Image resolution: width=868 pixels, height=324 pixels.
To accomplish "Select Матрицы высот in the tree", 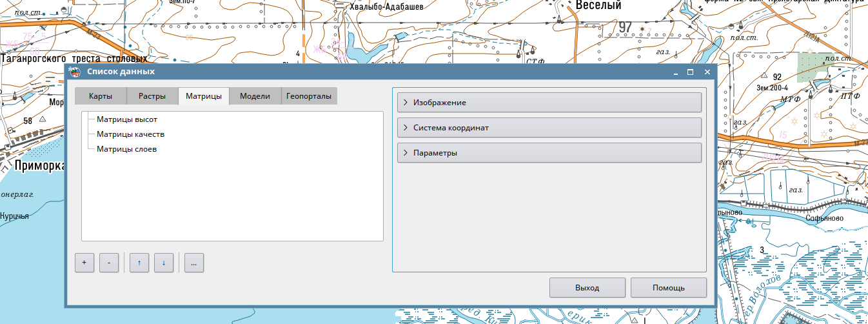I will point(127,119).
